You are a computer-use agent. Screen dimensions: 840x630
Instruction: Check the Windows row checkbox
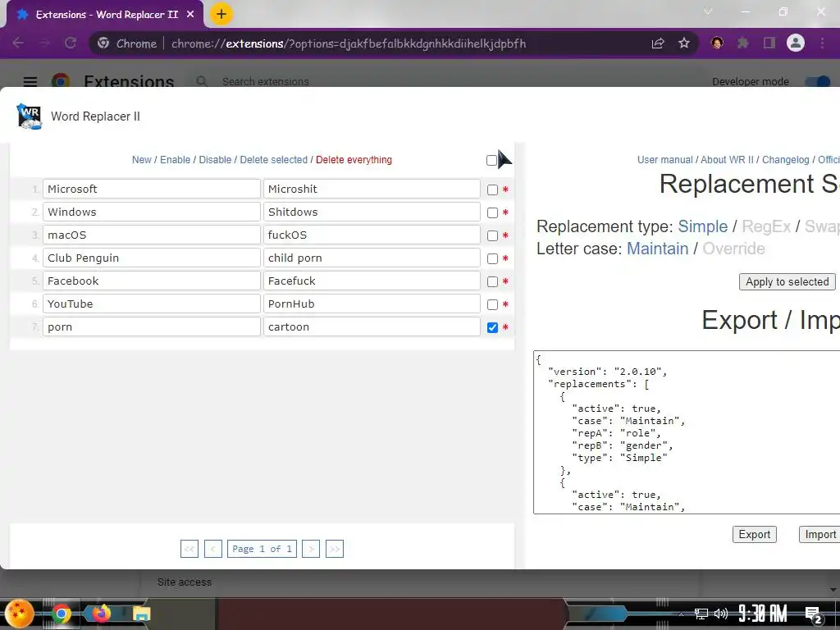click(492, 212)
